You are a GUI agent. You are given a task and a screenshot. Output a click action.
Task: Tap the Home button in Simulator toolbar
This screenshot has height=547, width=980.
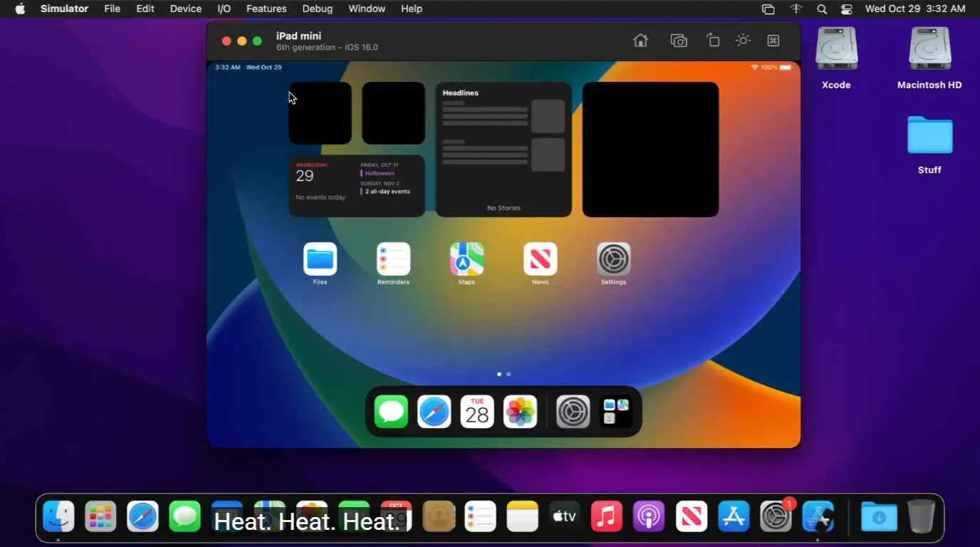pyautogui.click(x=640, y=41)
